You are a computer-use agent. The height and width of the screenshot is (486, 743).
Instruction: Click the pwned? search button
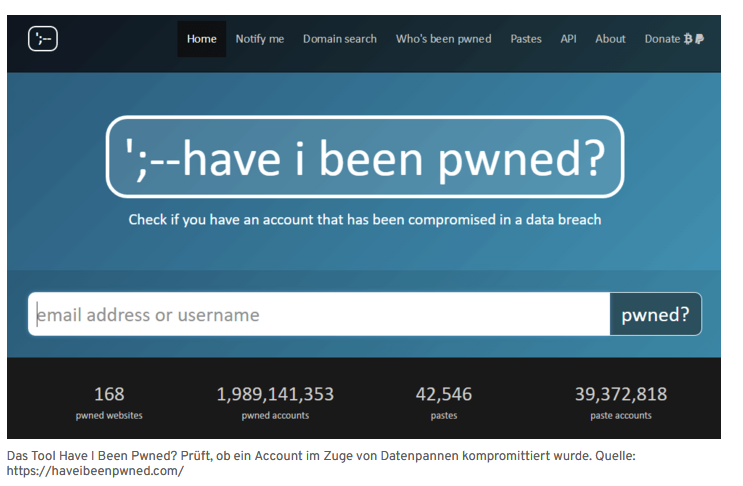655,314
